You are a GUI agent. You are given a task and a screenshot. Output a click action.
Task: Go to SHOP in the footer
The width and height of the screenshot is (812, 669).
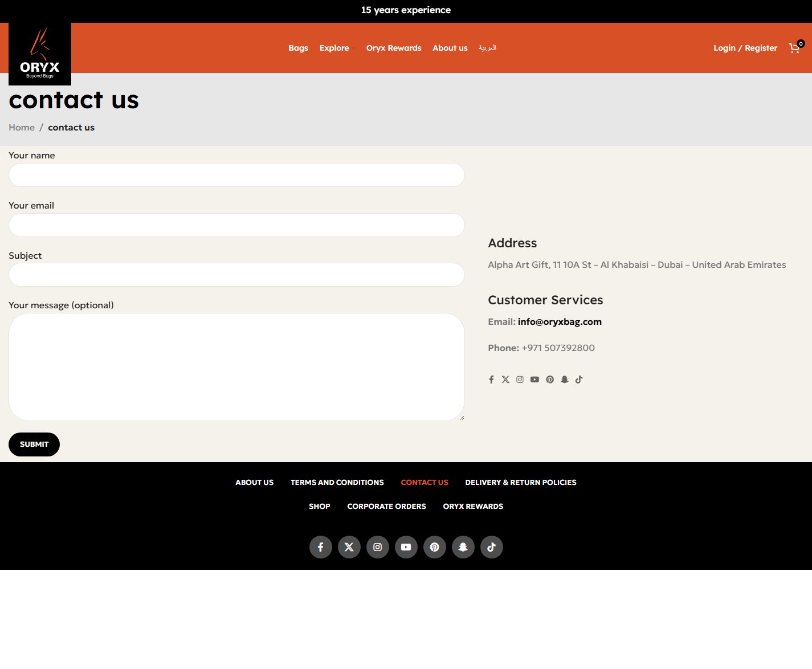pyautogui.click(x=320, y=507)
